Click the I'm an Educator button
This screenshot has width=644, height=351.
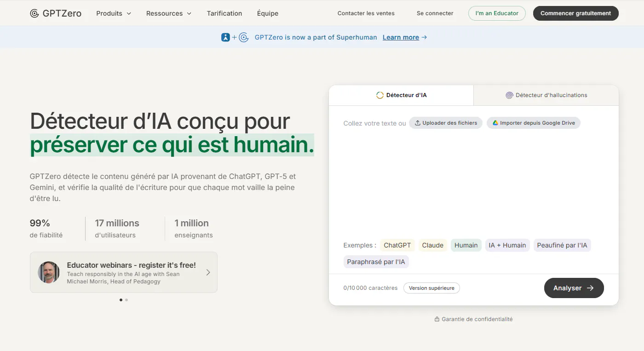point(497,13)
